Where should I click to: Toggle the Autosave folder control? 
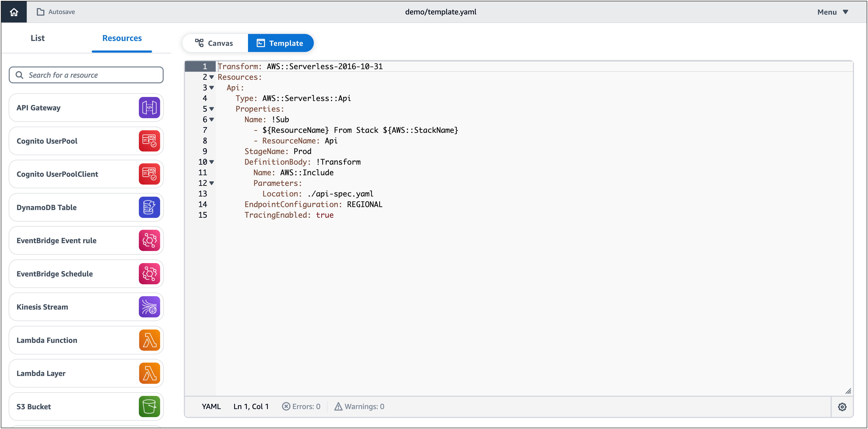pos(56,11)
